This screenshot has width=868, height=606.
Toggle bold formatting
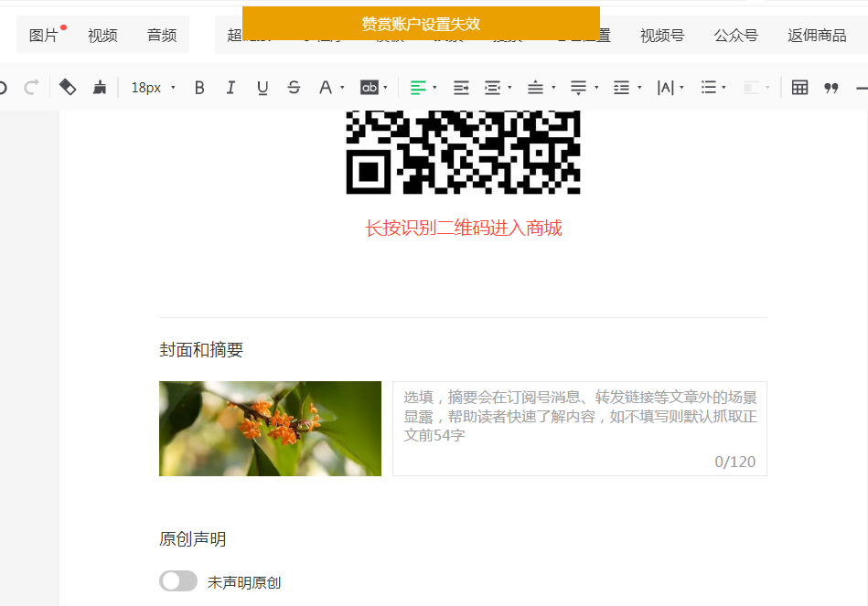point(199,88)
